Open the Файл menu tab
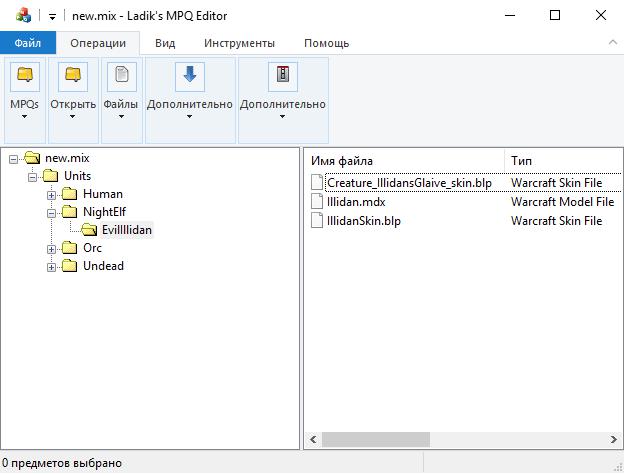 point(28,43)
